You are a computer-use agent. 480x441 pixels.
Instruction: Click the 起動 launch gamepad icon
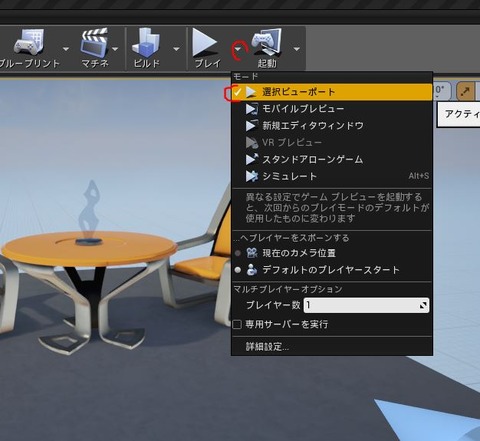[x=267, y=42]
